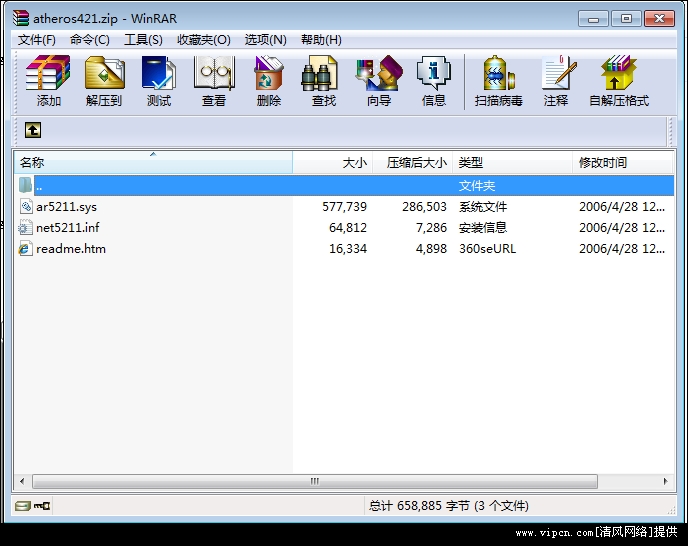Click the size value 64,812
This screenshot has height=546, width=688.
(x=348, y=227)
